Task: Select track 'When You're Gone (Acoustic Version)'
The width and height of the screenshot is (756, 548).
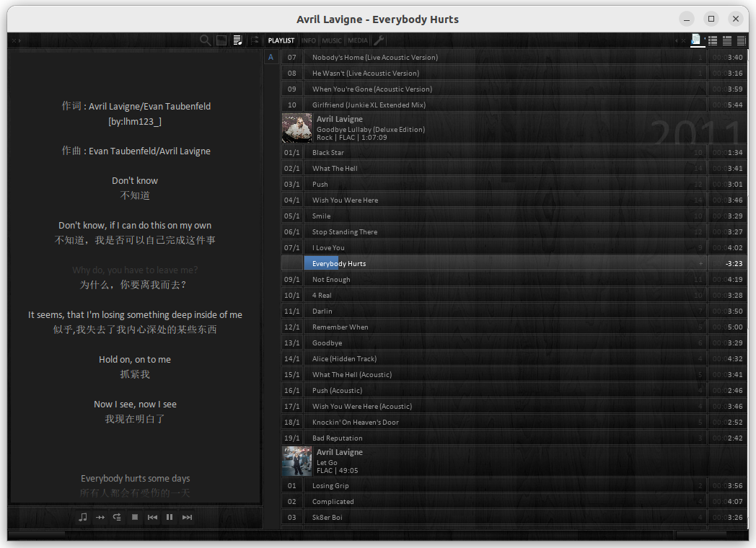Action: 514,89
